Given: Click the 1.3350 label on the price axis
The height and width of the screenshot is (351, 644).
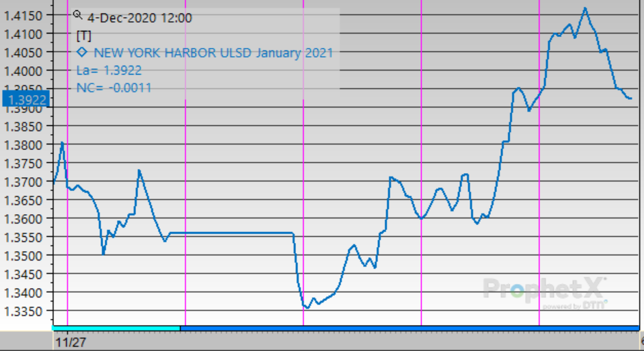Looking at the screenshot, I should pyautogui.click(x=25, y=311).
